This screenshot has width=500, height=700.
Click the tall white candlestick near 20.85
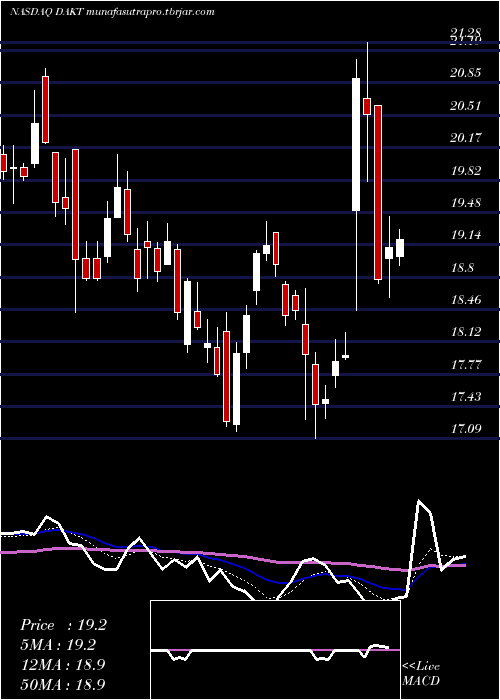pyautogui.click(x=356, y=144)
